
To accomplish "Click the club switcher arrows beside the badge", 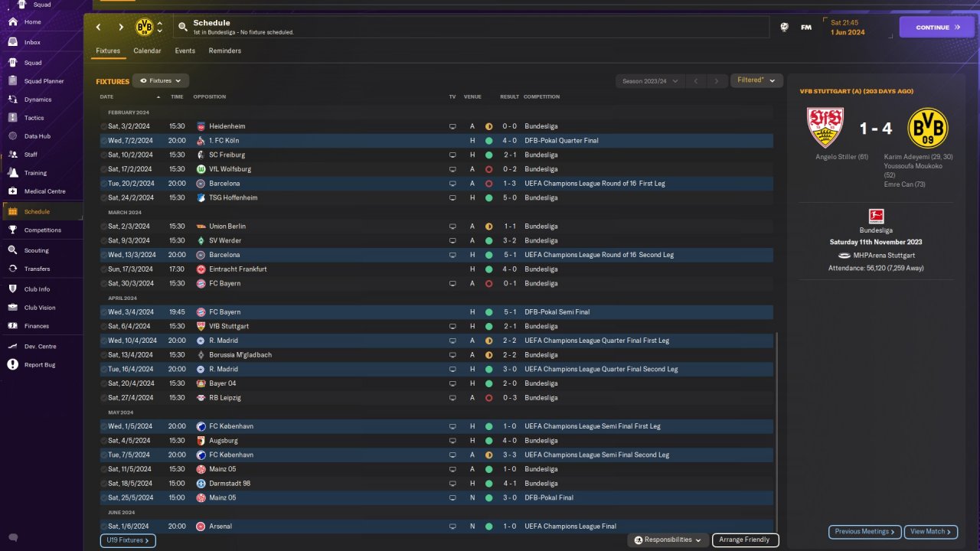I will point(159,28).
